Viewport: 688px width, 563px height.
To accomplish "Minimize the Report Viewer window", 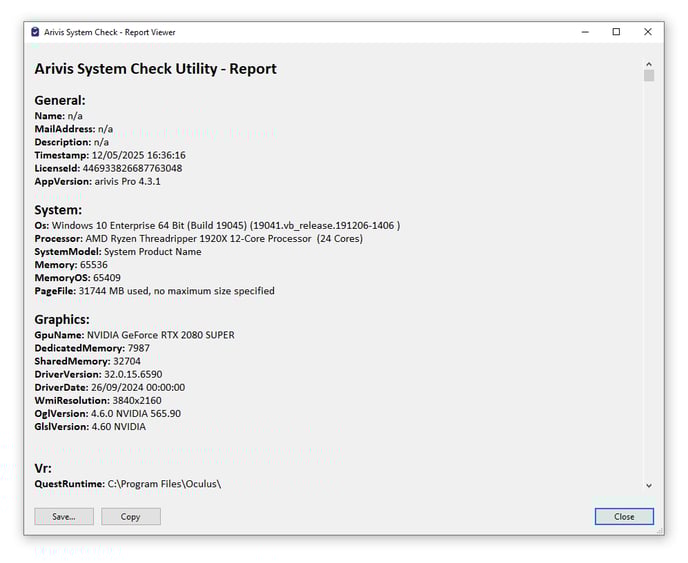I will (584, 32).
